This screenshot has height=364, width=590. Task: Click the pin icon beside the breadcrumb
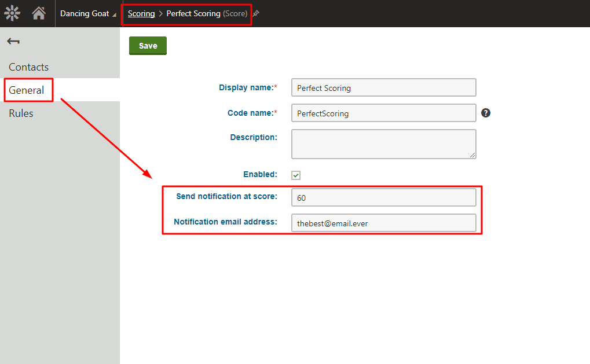tap(256, 13)
